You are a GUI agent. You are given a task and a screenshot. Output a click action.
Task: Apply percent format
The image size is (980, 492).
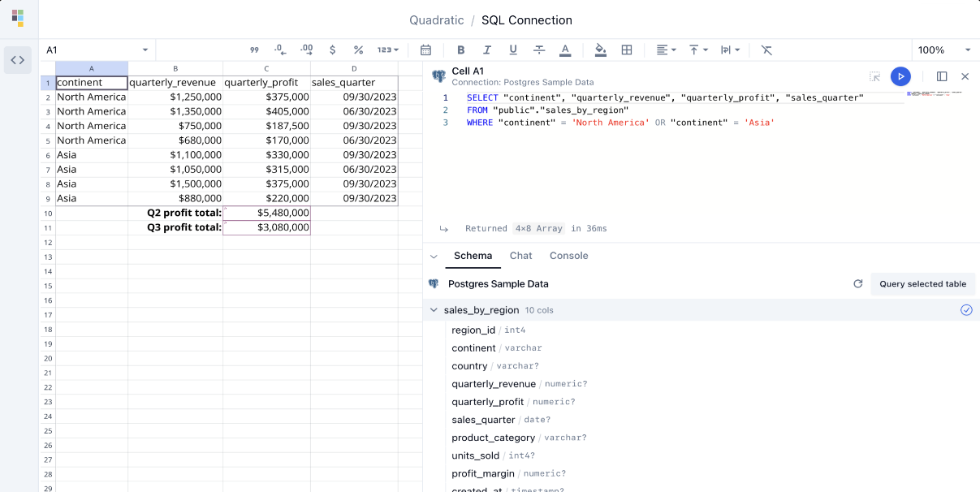[358, 50]
